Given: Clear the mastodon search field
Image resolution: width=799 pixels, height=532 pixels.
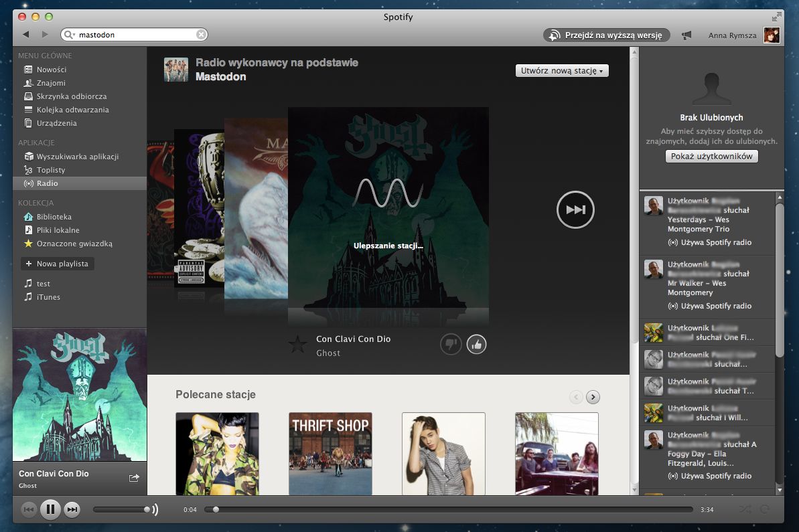Looking at the screenshot, I should pyautogui.click(x=202, y=35).
